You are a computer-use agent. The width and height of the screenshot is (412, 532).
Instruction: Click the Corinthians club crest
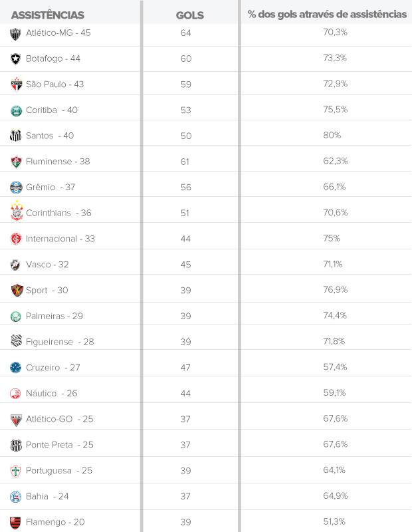click(16, 212)
